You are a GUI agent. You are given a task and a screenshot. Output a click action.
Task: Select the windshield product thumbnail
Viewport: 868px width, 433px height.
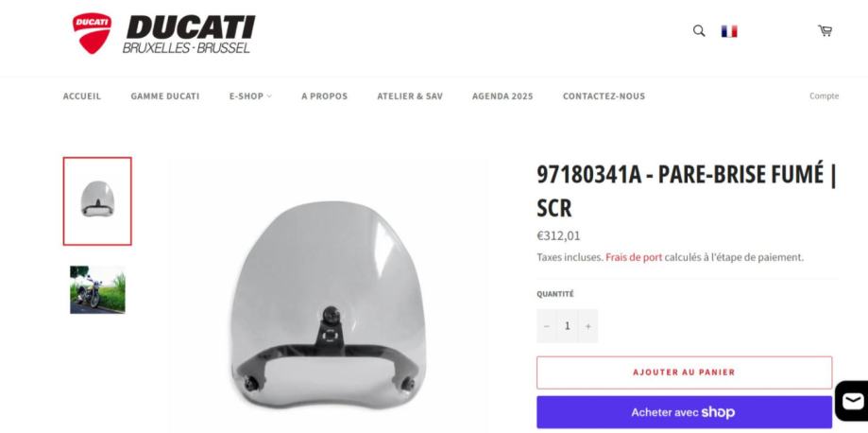(97, 200)
